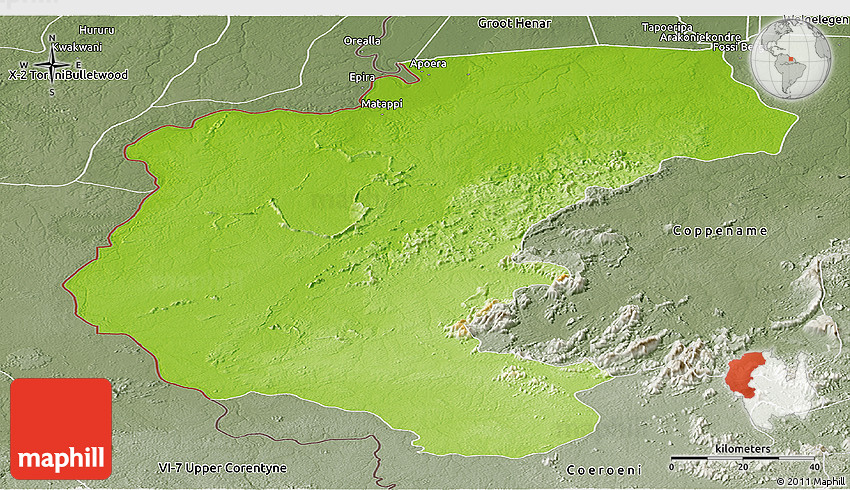
Task: Click the Kwakwani place label
Action: (77, 47)
